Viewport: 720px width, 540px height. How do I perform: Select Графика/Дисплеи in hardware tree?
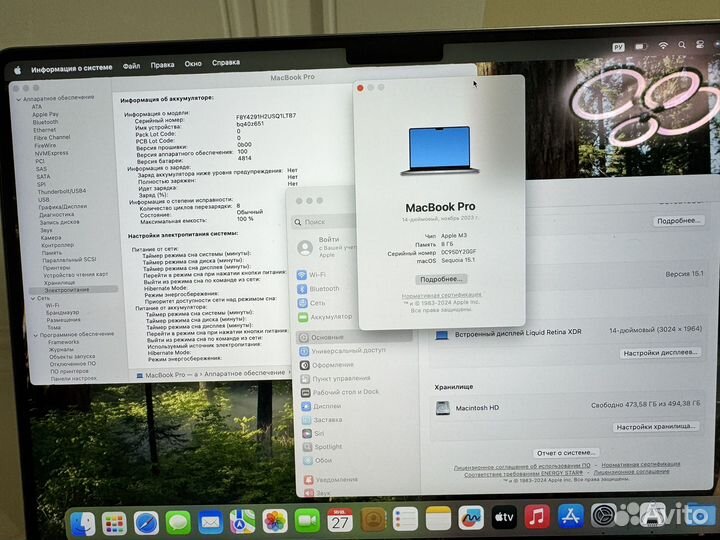pos(62,207)
